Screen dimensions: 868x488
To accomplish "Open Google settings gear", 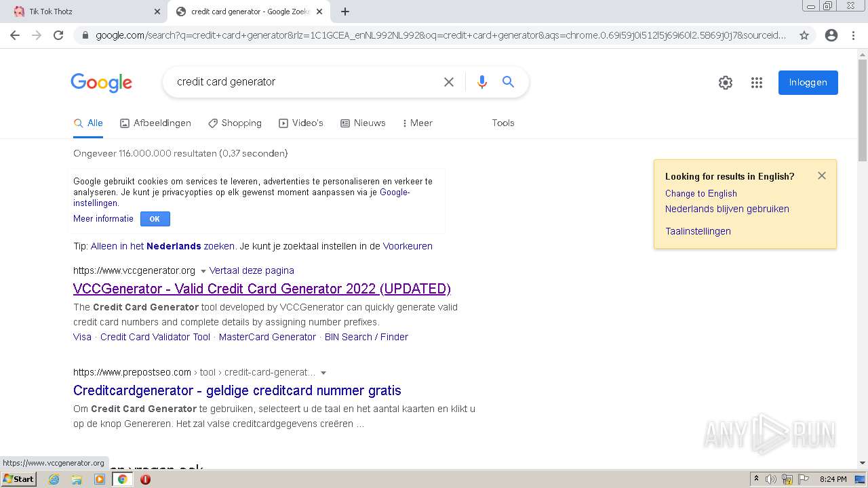I will (x=726, y=83).
